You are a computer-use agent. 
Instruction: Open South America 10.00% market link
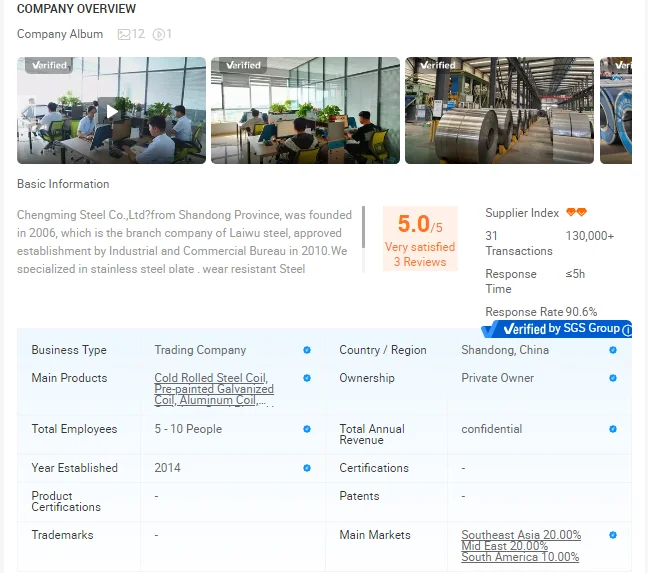coord(520,557)
